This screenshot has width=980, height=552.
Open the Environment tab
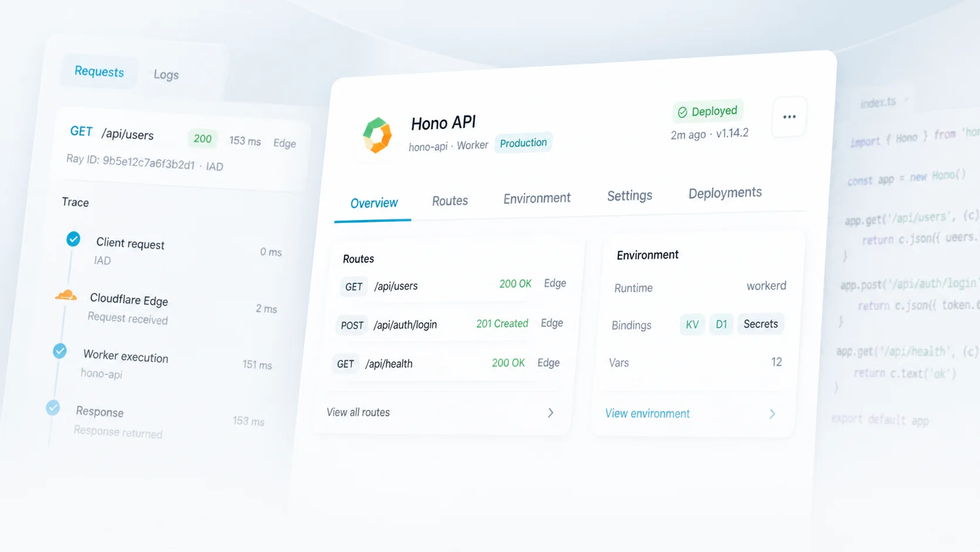click(x=537, y=198)
